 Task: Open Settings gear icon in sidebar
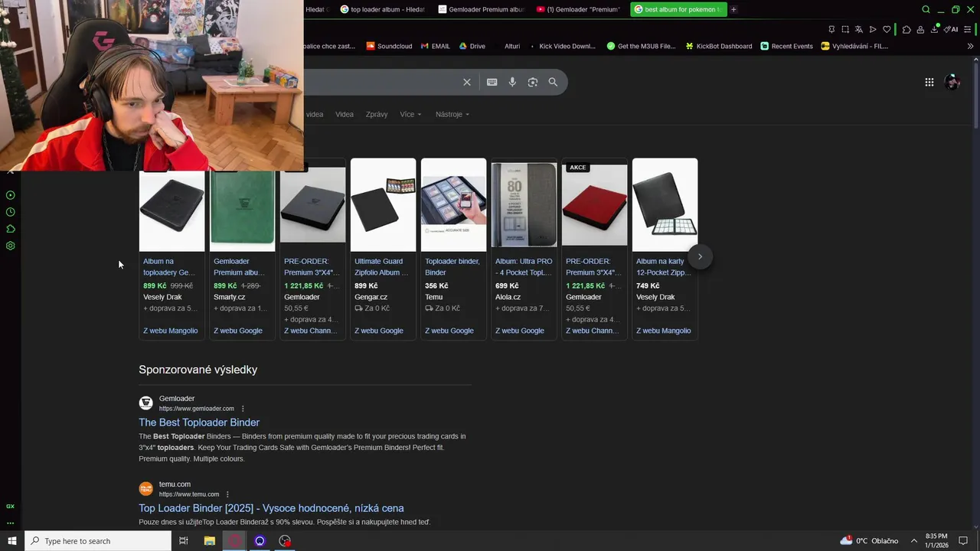(x=11, y=246)
